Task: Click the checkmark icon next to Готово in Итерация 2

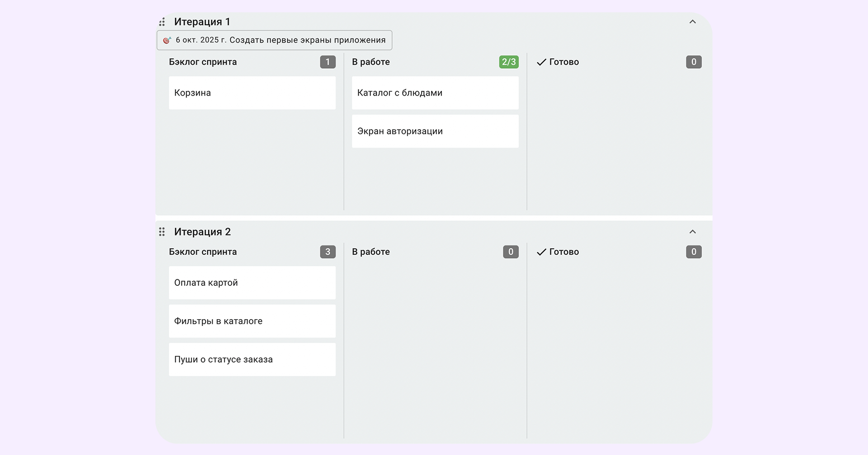Action: 541,252
